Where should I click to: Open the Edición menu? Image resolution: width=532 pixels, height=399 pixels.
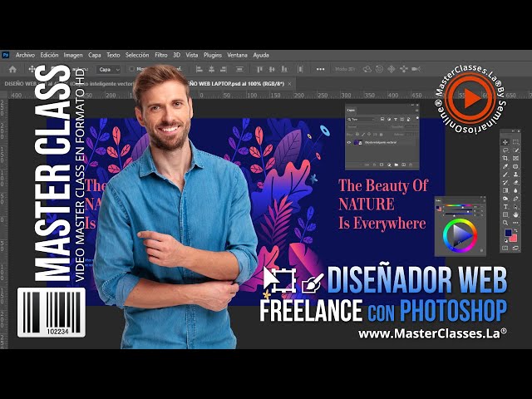(49, 55)
